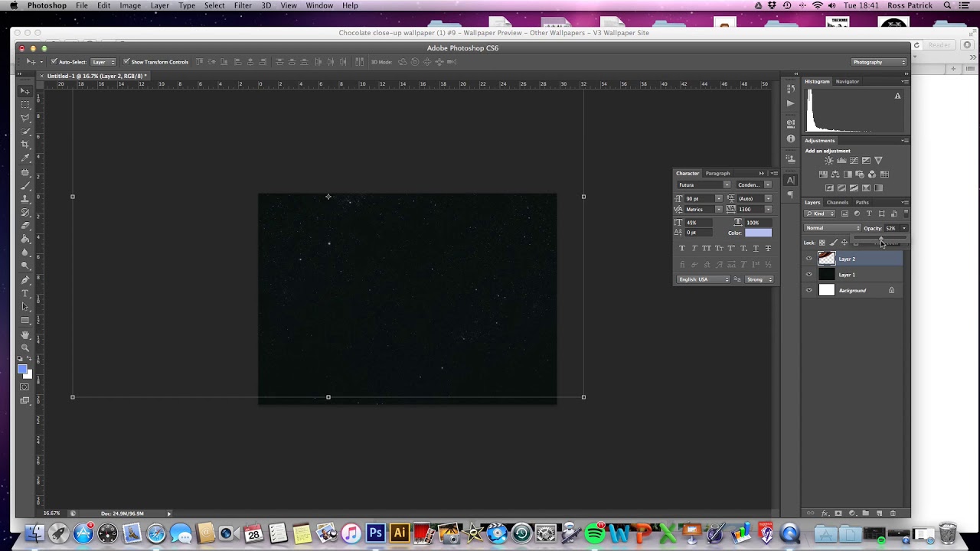Click the vertical scale 45% field
980x551 pixels.
point(698,223)
